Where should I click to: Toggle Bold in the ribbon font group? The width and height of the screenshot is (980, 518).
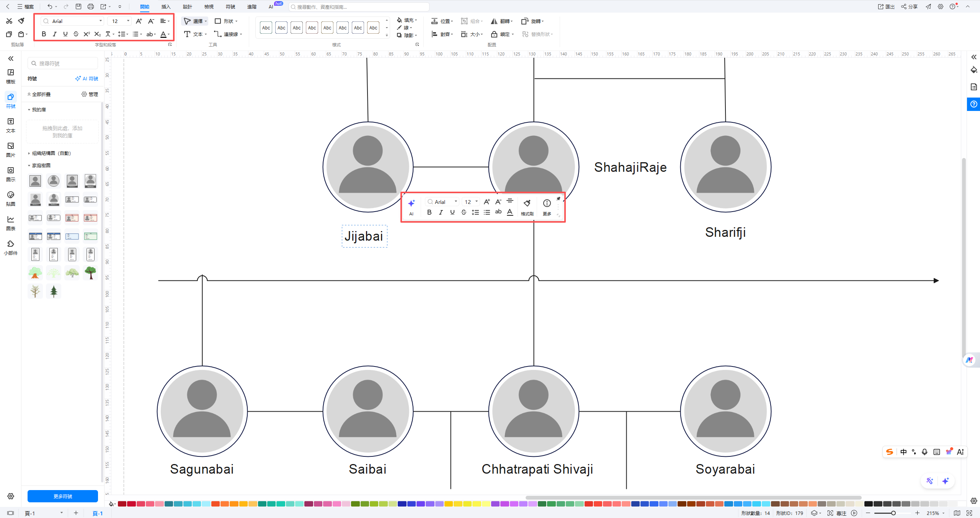44,34
